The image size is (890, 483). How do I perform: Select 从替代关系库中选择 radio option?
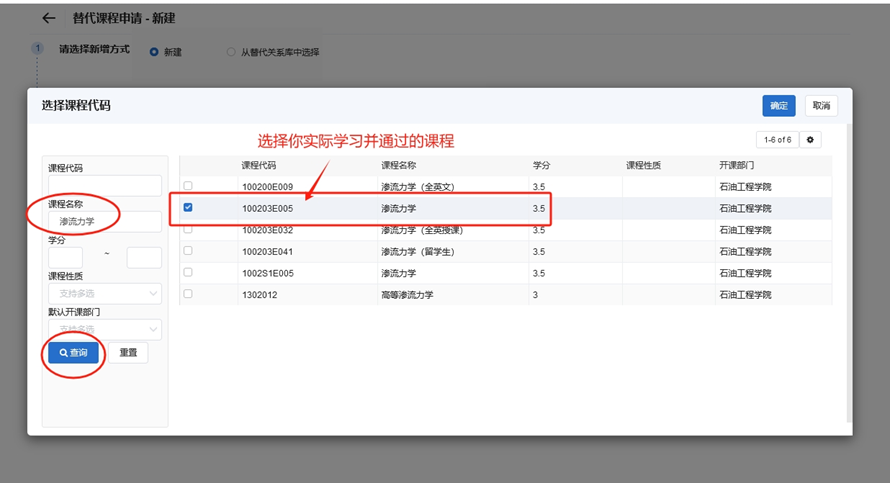pos(232,52)
